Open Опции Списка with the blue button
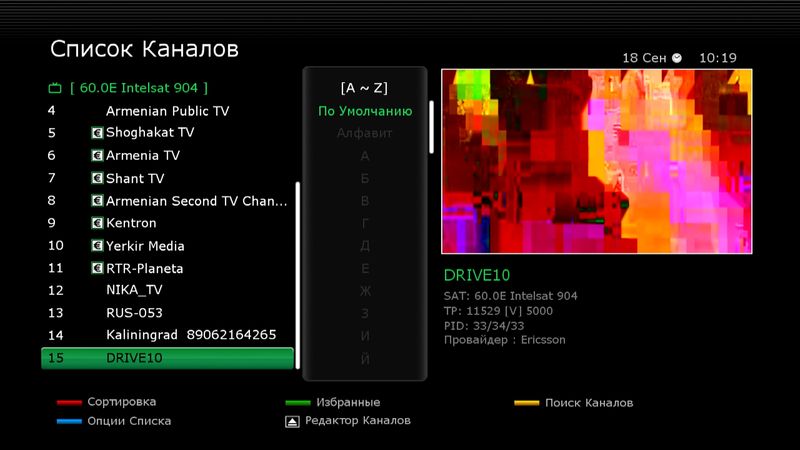800x450 pixels. (x=69, y=422)
